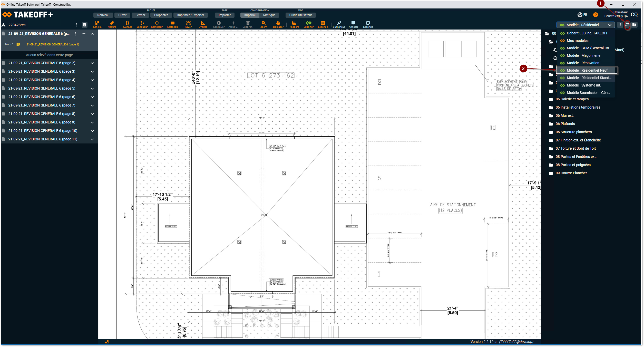Select the Compteur counter tool
The width and height of the screenshot is (644, 347).
point(157,24)
